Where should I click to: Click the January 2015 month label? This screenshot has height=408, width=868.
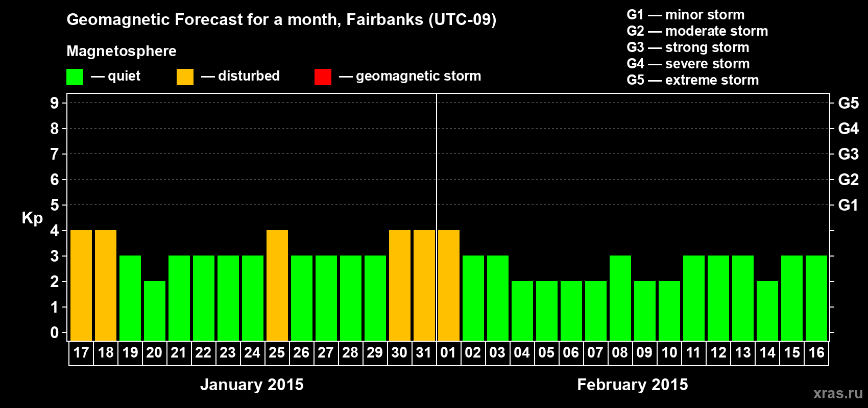[252, 385]
